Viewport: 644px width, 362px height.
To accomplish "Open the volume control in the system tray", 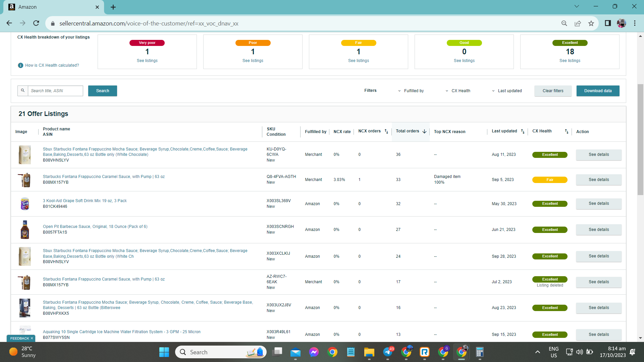I will pyautogui.click(x=579, y=352).
